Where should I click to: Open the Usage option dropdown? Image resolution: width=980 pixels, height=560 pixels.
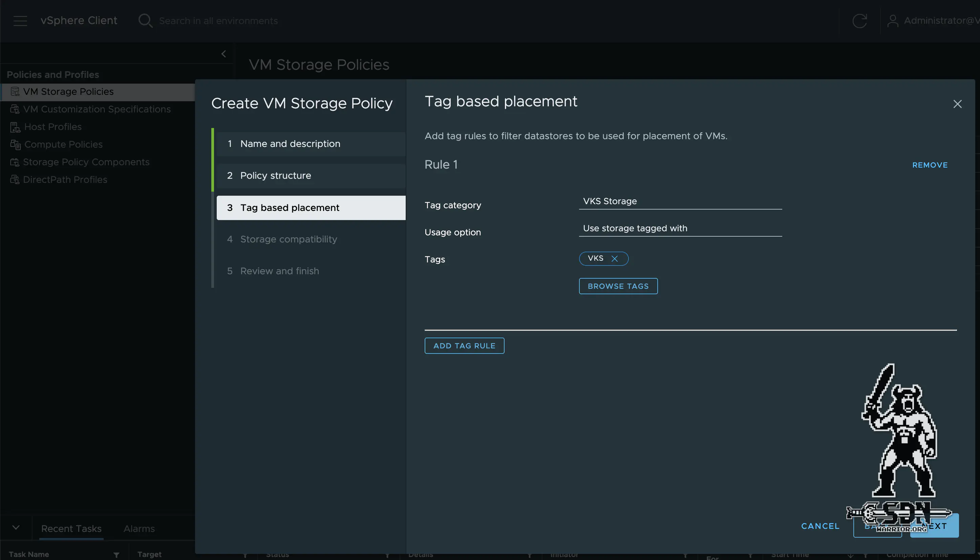tap(680, 229)
